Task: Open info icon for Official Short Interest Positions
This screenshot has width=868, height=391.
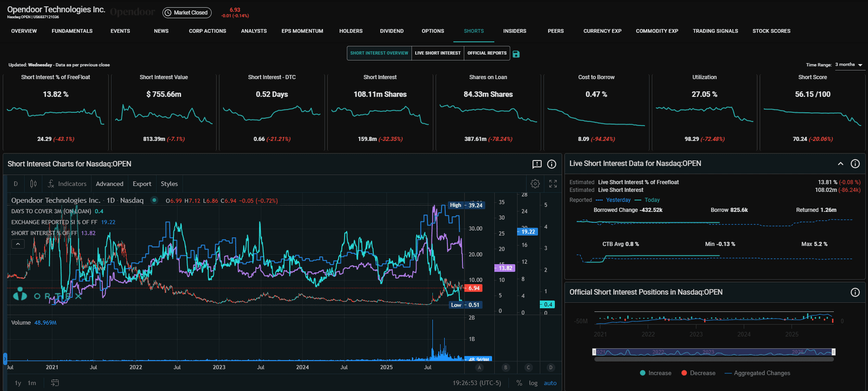Action: point(855,292)
